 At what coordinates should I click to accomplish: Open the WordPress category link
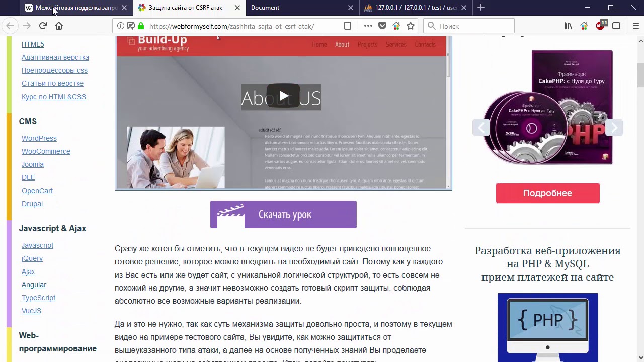tap(39, 138)
